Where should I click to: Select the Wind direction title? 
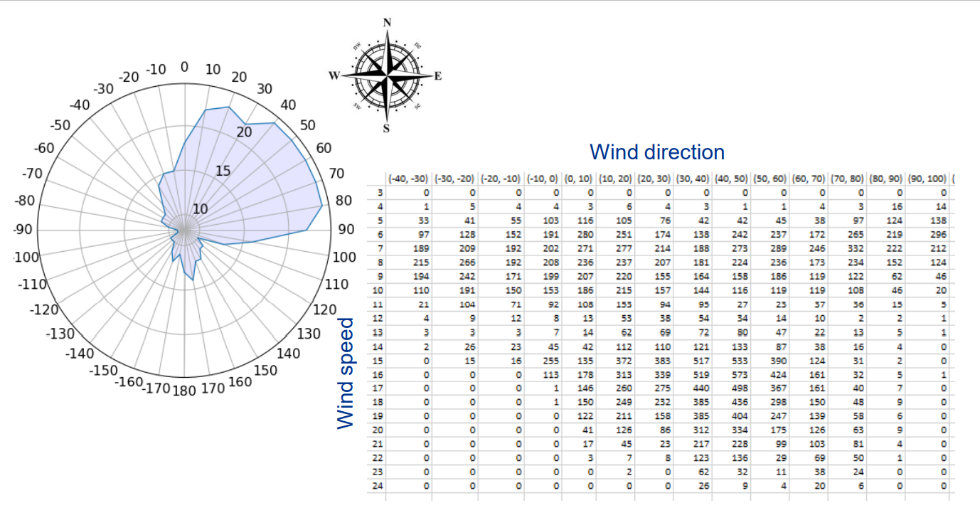[657, 152]
